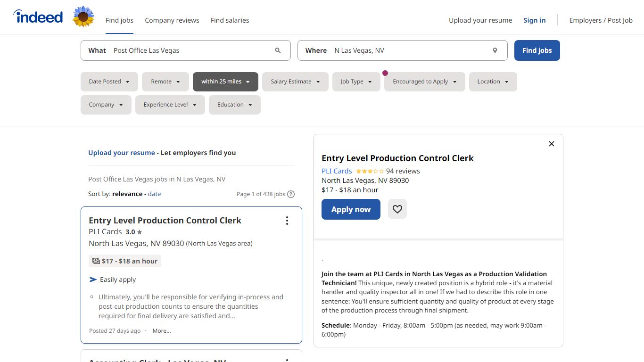Sort results by date
The height and width of the screenshot is (362, 644).
coord(154,194)
